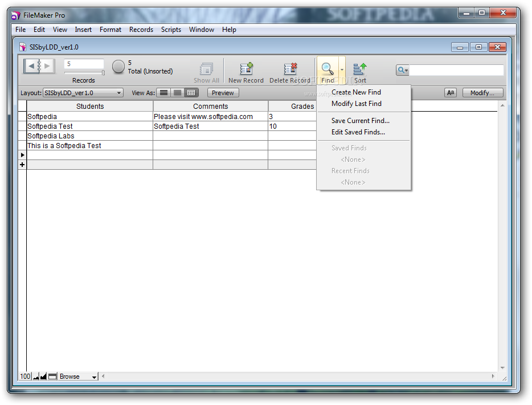Select the Softpedia Labs cell
This screenshot has height=405, width=532.
click(90, 136)
